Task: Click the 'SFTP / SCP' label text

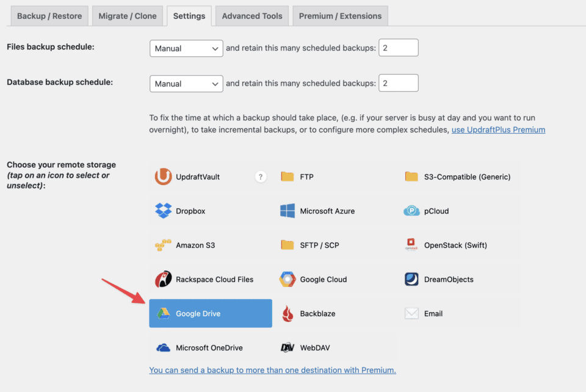Action: 319,245
